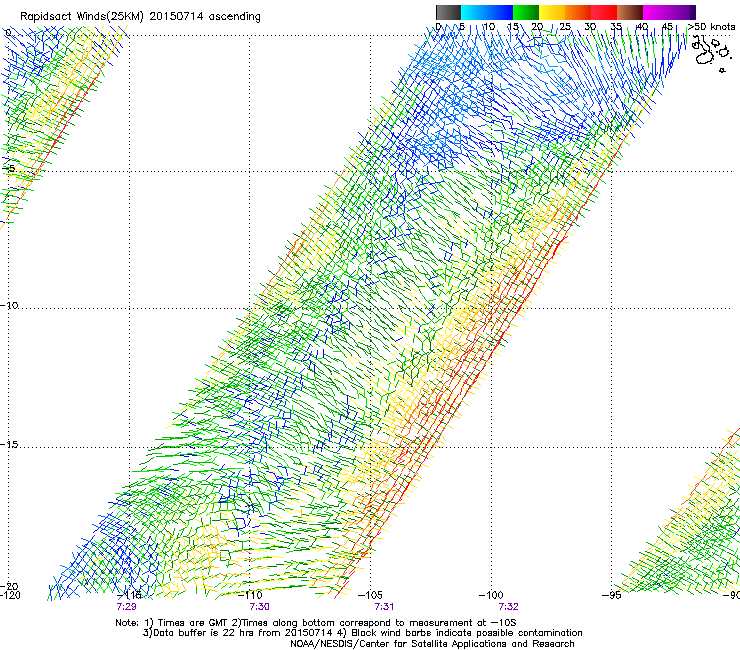Click the brown 35–40 knots legend swatch
Image resolution: width=740 pixels, height=650 pixels.
click(x=630, y=12)
